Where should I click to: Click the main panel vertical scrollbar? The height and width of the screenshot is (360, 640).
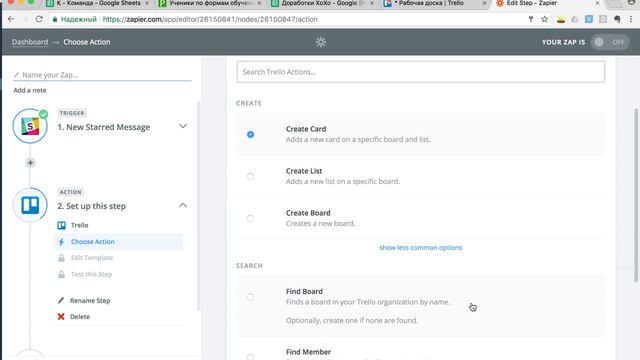coord(636,195)
